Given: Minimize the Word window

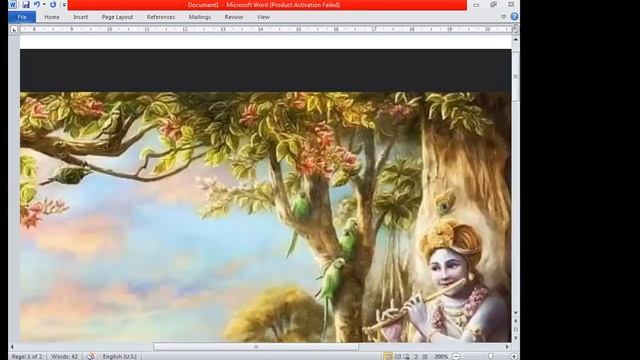Looking at the screenshot, I should tap(476, 5).
